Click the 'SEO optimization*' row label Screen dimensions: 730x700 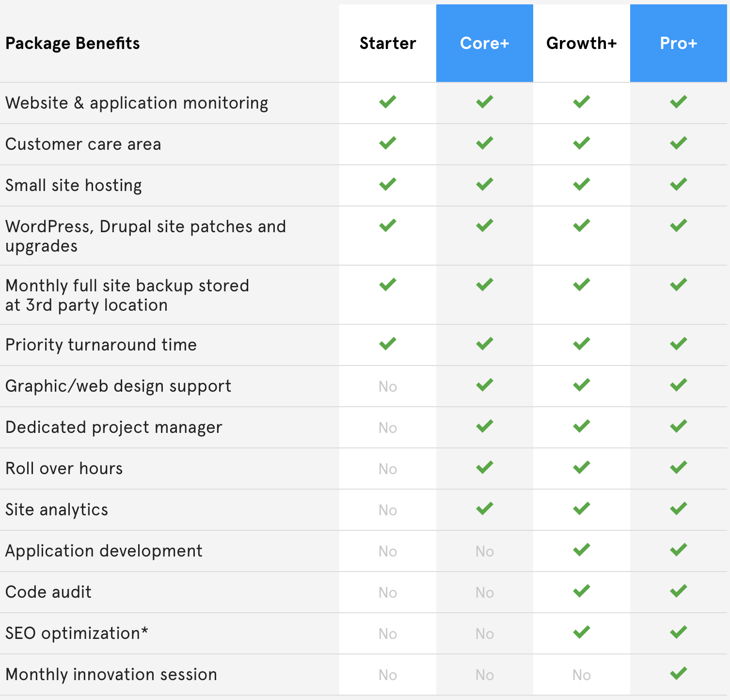(77, 633)
